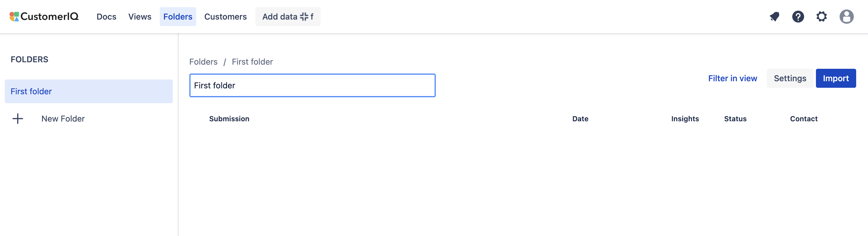Click the Add data shortcut icon
The width and height of the screenshot is (868, 236).
coord(304,17)
